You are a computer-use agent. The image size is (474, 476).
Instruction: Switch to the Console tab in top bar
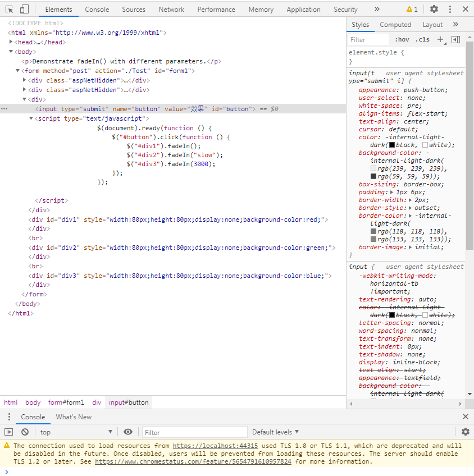coord(97,10)
